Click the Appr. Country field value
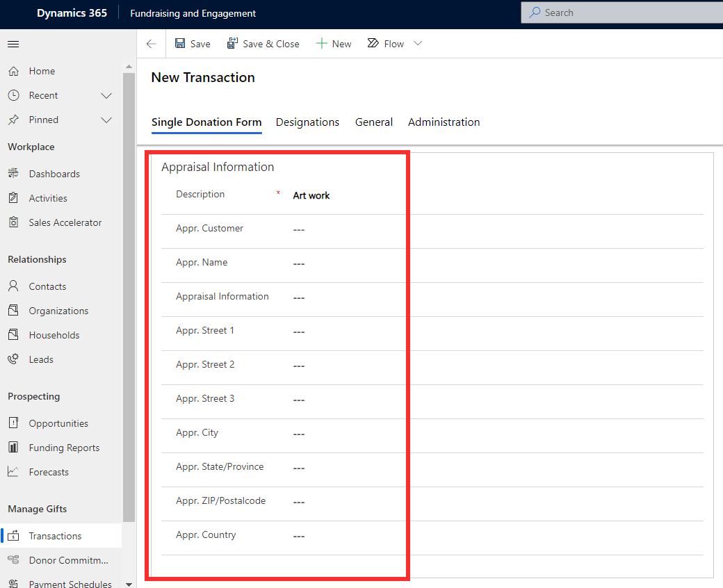This screenshot has width=723, height=588. pyautogui.click(x=299, y=537)
